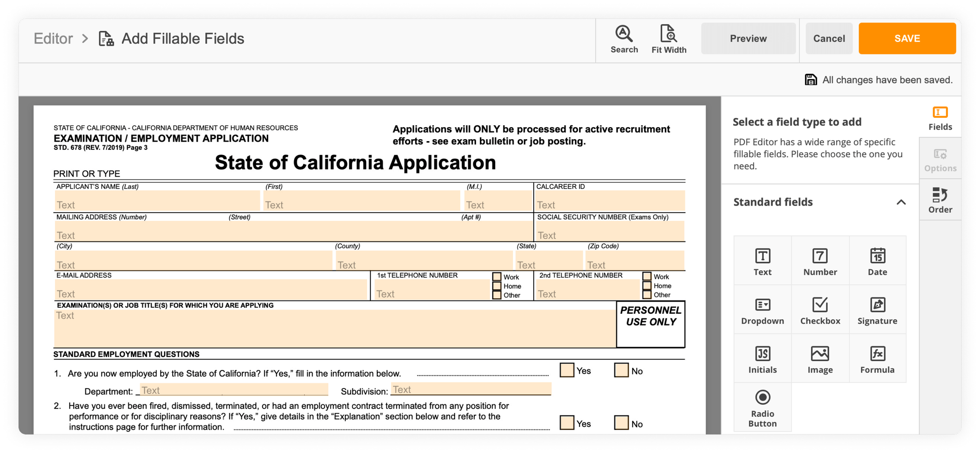Click 'All changes have been saved.' message

tap(887, 80)
